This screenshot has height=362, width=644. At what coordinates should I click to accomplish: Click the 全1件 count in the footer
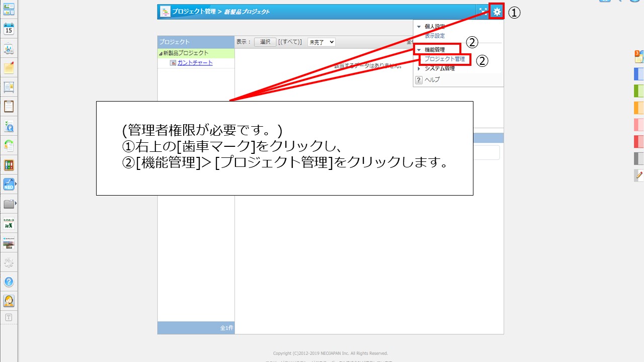click(x=227, y=328)
